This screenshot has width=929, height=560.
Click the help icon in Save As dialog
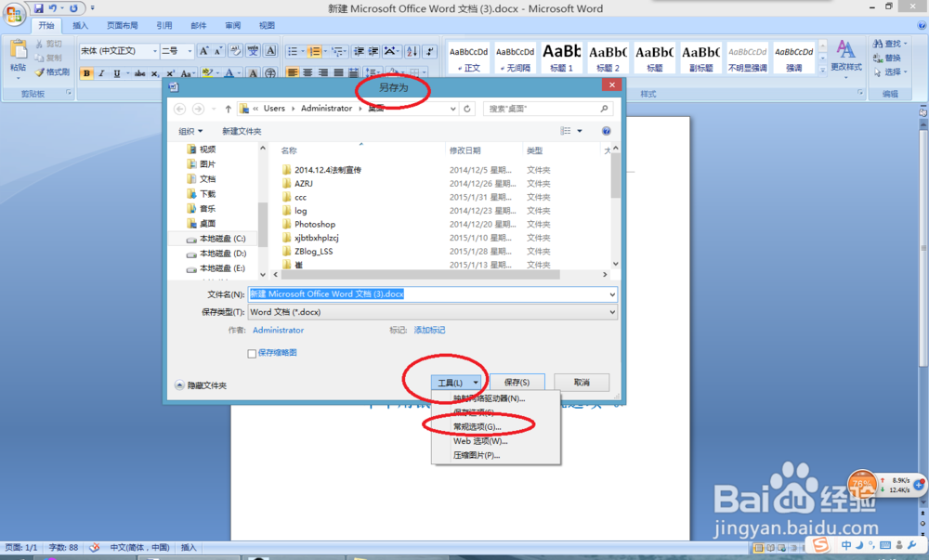606,131
